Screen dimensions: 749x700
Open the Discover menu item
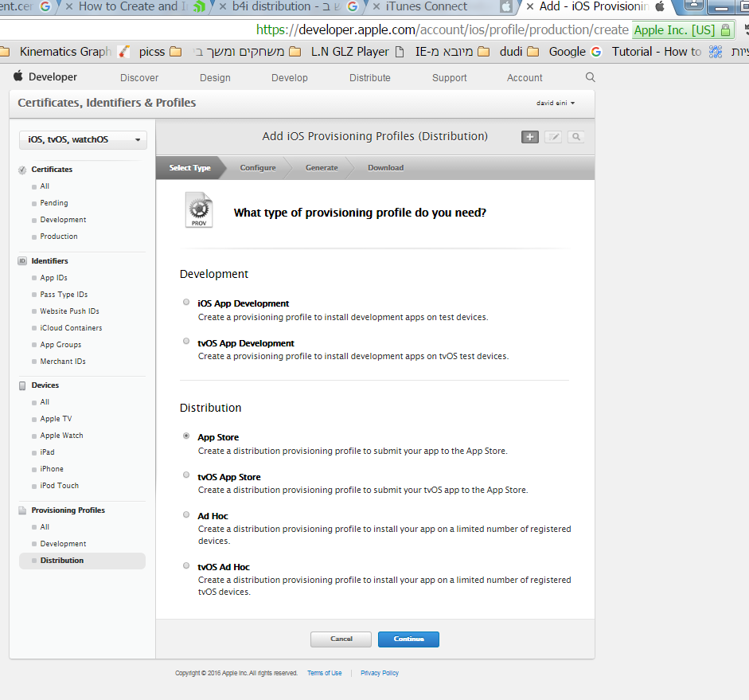tap(139, 78)
